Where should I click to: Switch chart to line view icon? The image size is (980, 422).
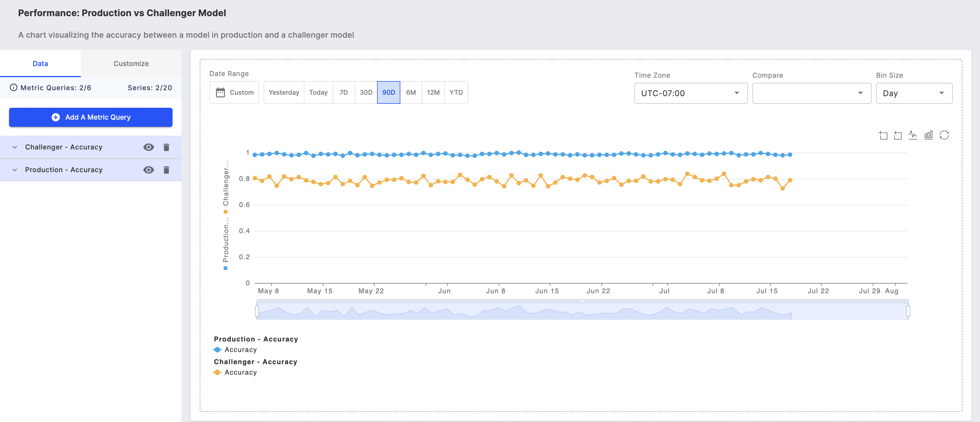[913, 135]
